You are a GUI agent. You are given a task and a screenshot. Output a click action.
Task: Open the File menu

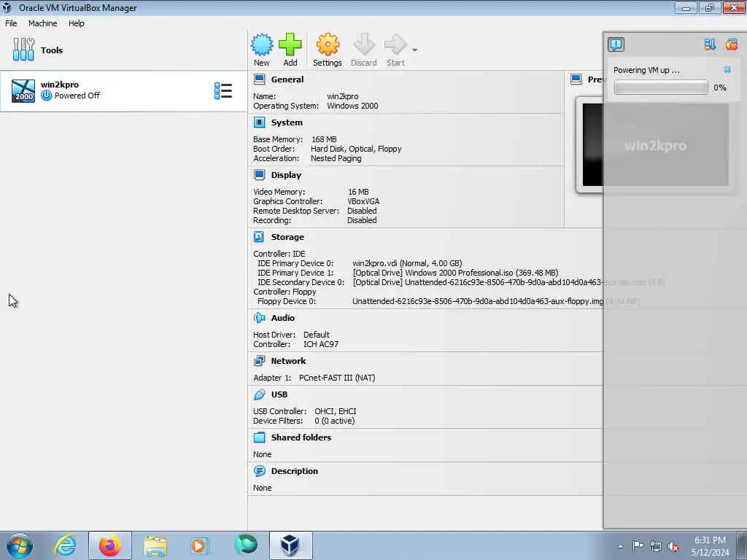point(11,23)
